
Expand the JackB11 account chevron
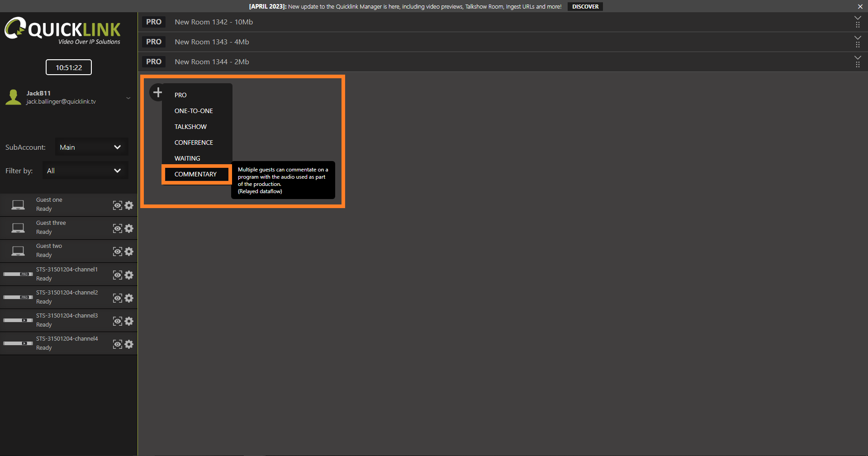pos(128,98)
